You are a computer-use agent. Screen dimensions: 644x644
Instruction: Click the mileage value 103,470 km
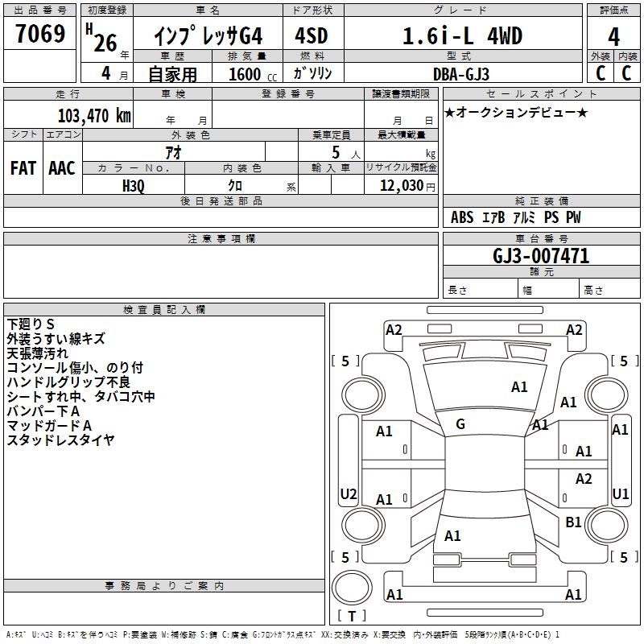coord(93,115)
